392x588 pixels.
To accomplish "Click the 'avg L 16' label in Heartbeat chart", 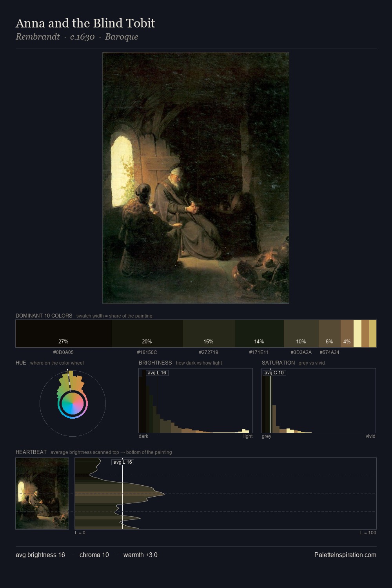I will click(x=123, y=462).
